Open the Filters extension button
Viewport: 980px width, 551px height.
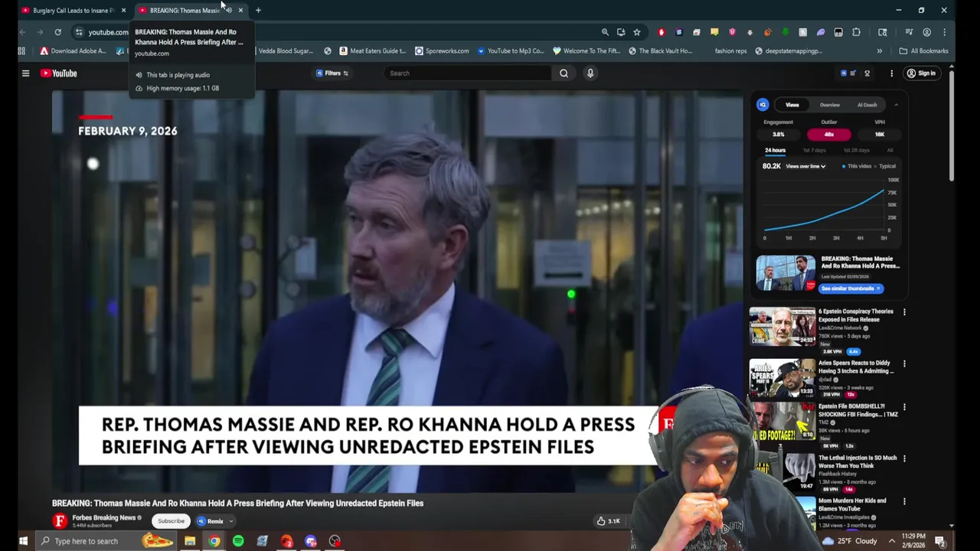[332, 73]
